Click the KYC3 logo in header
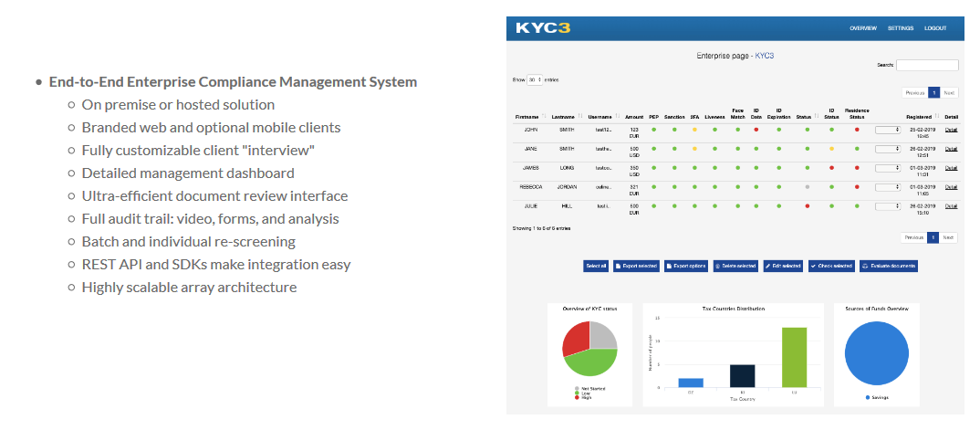 point(543,28)
